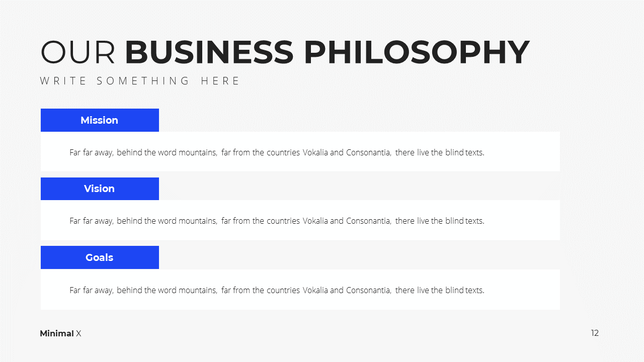Click 'word mountains' in the Vision paragraph
This screenshot has width=644, height=362.
coord(187,221)
